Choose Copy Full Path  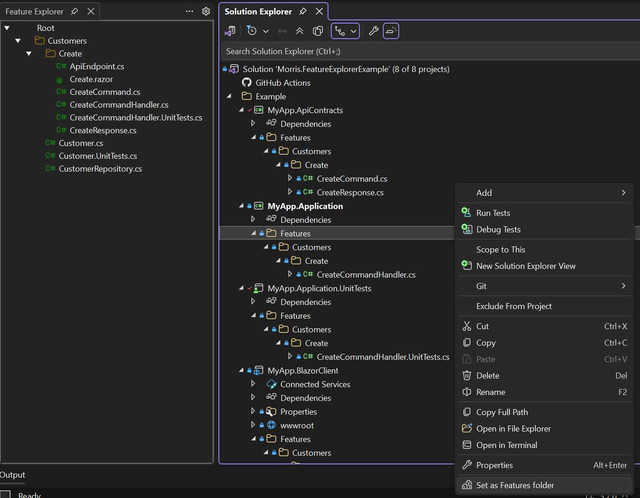click(544, 412)
